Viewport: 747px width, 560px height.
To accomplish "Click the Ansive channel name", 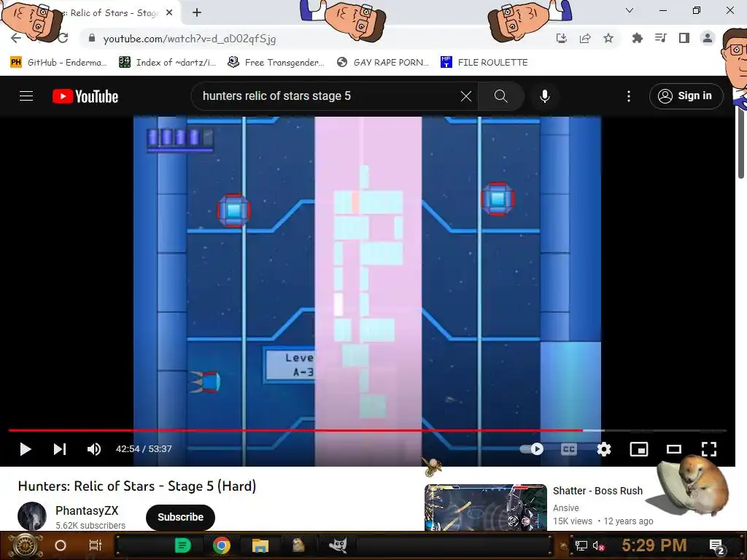I will point(566,508).
